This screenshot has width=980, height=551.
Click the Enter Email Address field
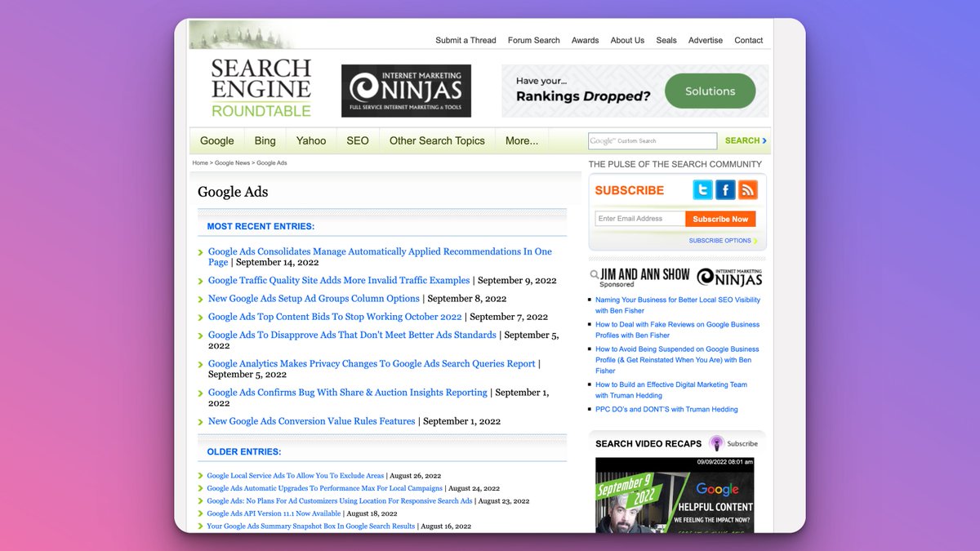click(x=639, y=218)
